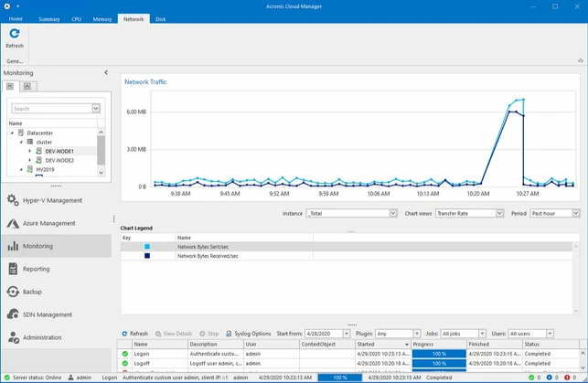Click the cluster icon in the tree
This screenshot has height=383, width=588.
point(30,142)
